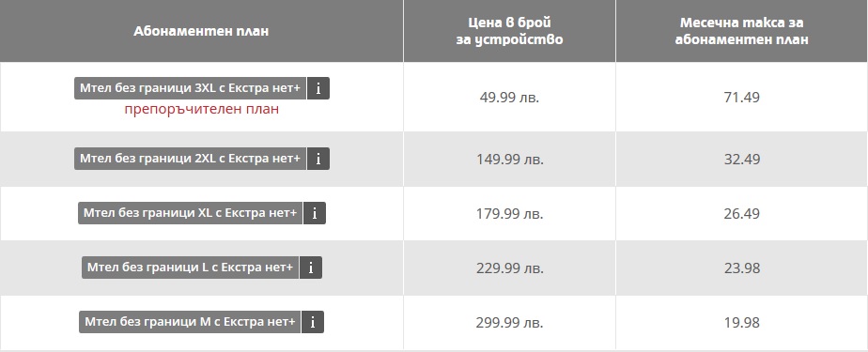Click the 299.99 лв. price cell
The image size is (868, 352).
tap(510, 323)
